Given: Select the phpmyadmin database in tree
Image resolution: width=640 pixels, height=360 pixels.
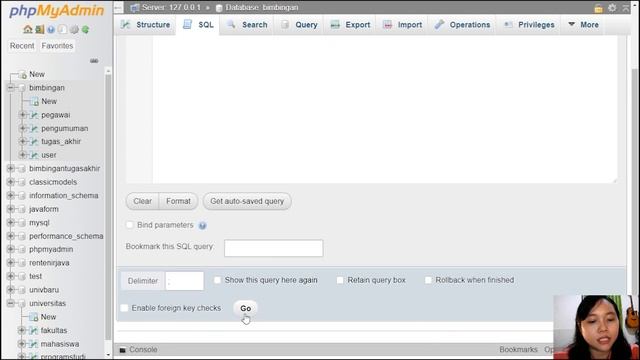Looking at the screenshot, I should click(x=51, y=249).
